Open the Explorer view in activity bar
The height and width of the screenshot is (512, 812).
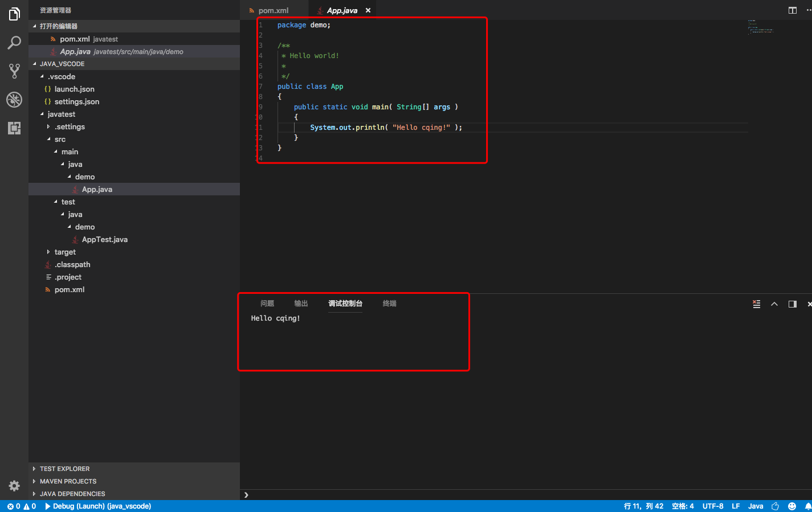[x=14, y=14]
